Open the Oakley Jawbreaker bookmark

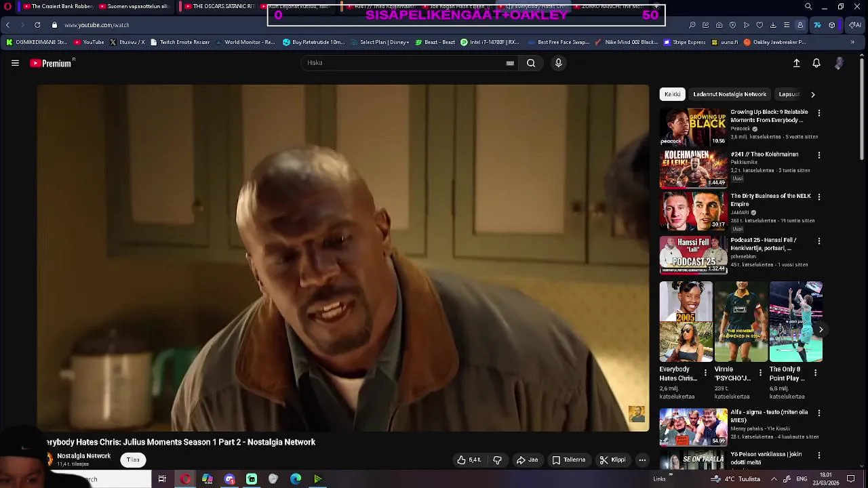pos(774,42)
